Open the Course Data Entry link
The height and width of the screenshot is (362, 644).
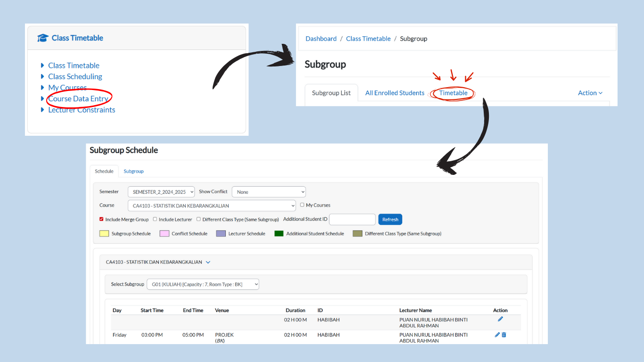[x=78, y=99]
